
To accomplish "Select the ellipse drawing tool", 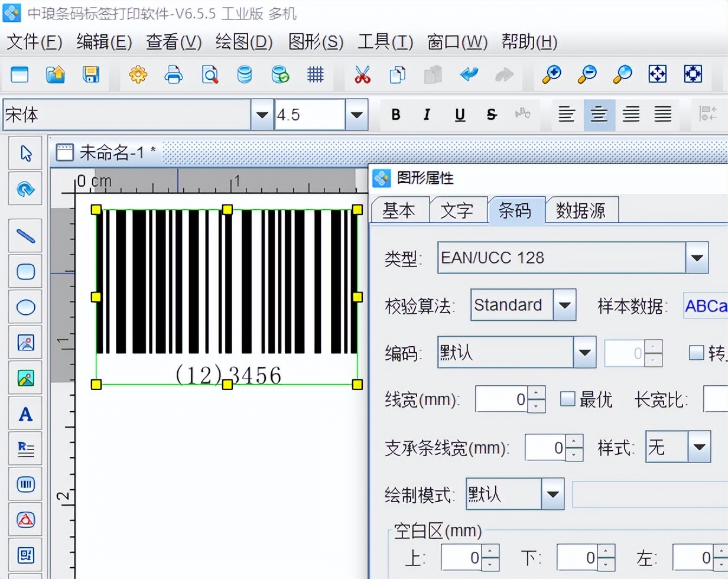I will click(x=25, y=307).
